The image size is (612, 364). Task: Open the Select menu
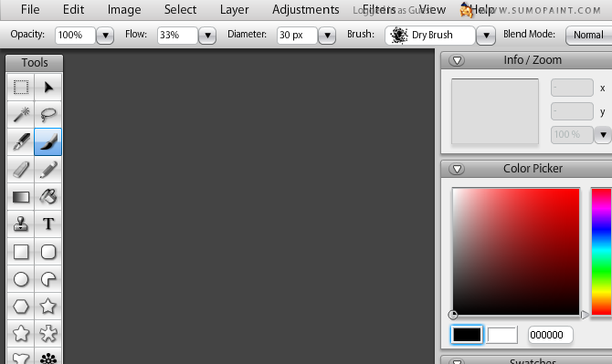(180, 9)
